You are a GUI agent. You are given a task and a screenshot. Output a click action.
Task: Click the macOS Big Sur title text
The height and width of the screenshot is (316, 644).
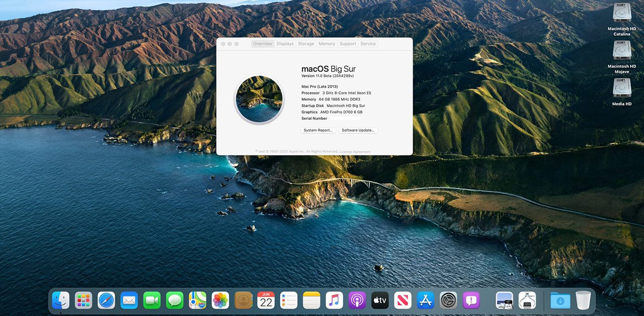329,69
